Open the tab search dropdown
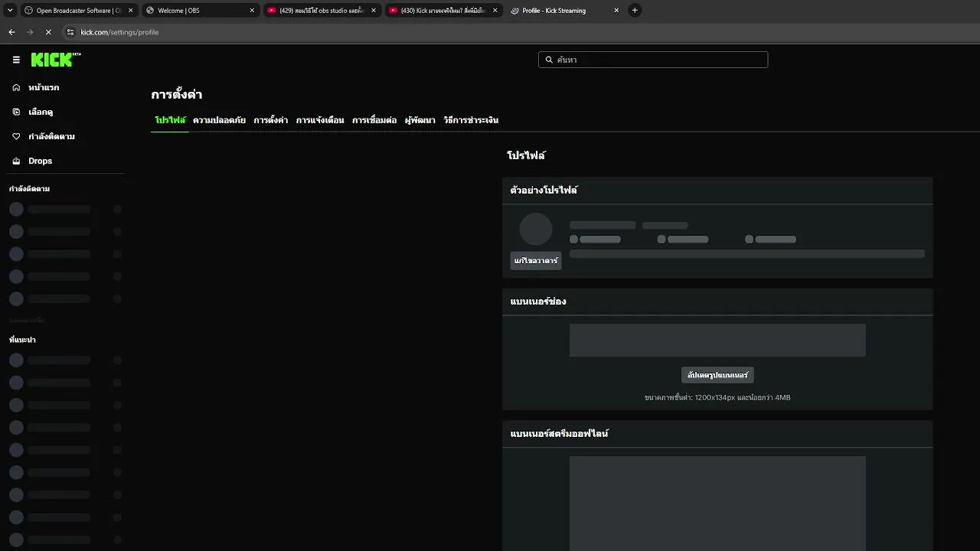This screenshot has height=551, width=980. click(10, 11)
